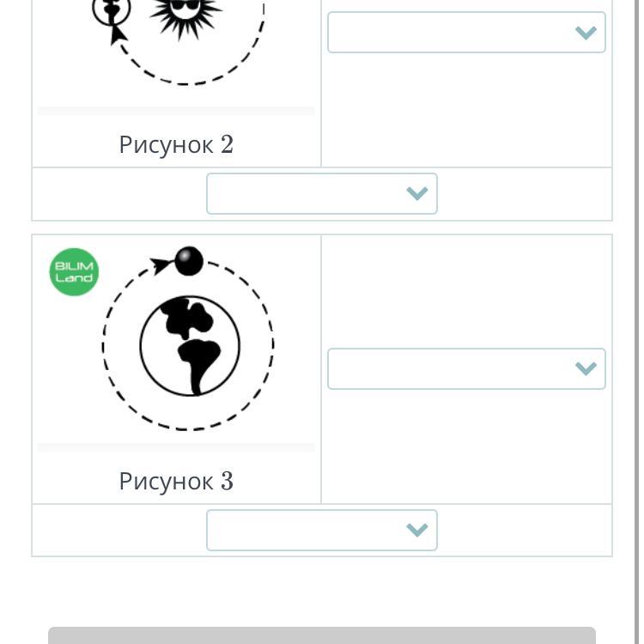
Task: Click the Рисунок 3 caption text
Action: point(176,481)
